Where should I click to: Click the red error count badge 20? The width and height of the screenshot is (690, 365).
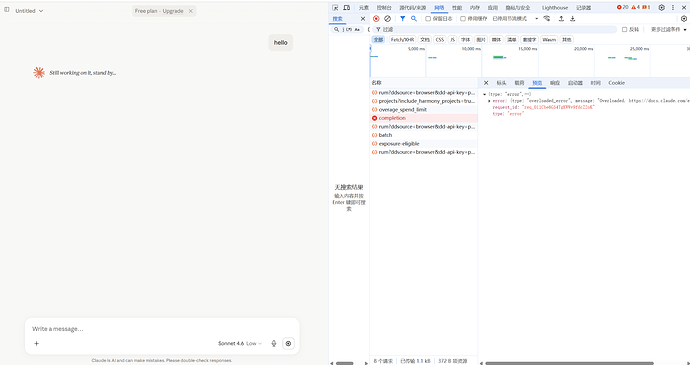[x=623, y=7]
